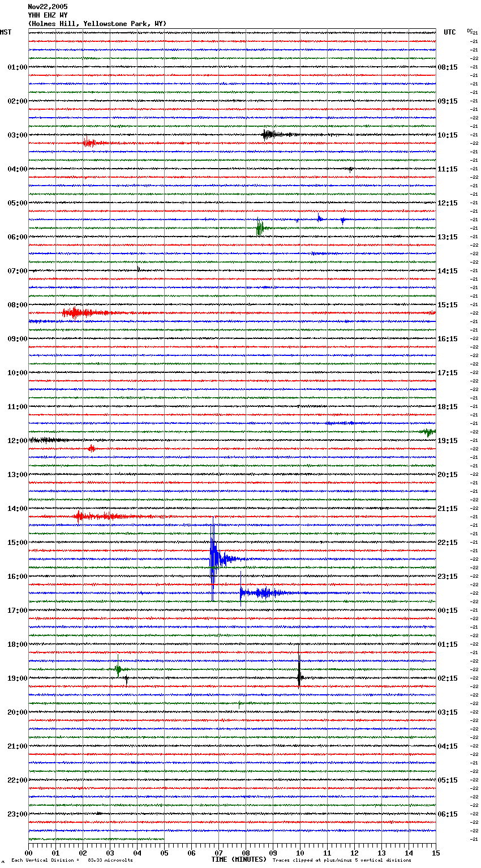The height and width of the screenshot is (868, 481).
Task: Click the green burst above the 19:00 trace
Action: click(118, 669)
